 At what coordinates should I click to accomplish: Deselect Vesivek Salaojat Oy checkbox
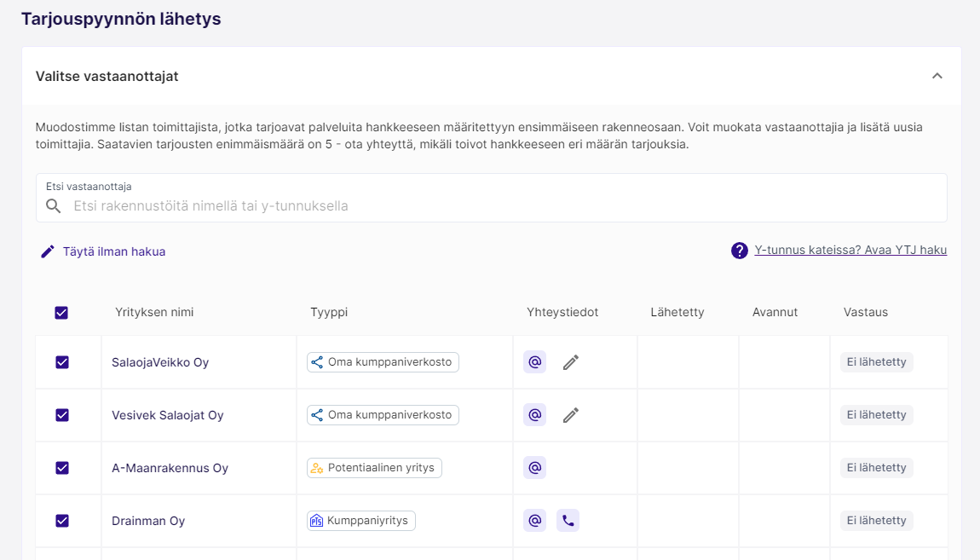coord(61,415)
